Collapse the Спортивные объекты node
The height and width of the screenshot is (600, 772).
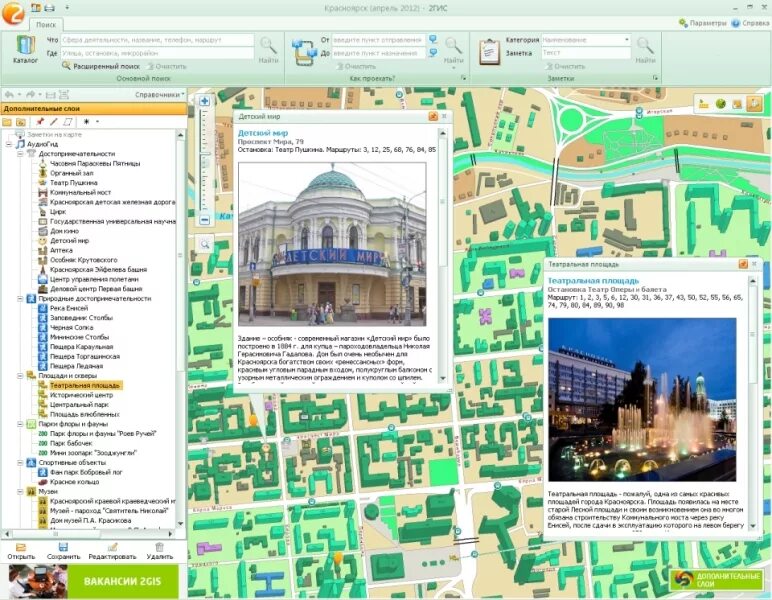[x=20, y=462]
